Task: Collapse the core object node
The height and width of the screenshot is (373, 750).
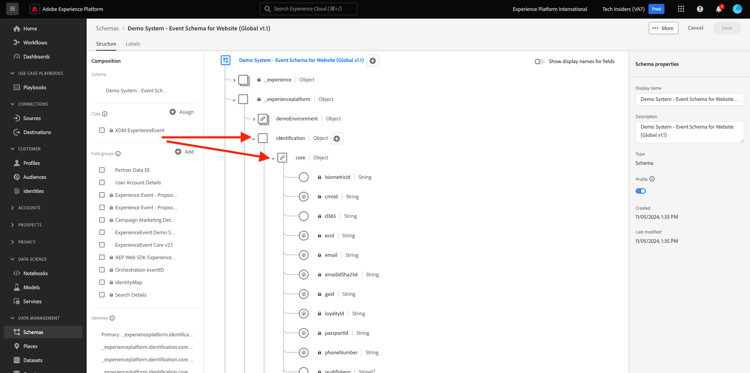Action: [273, 159]
